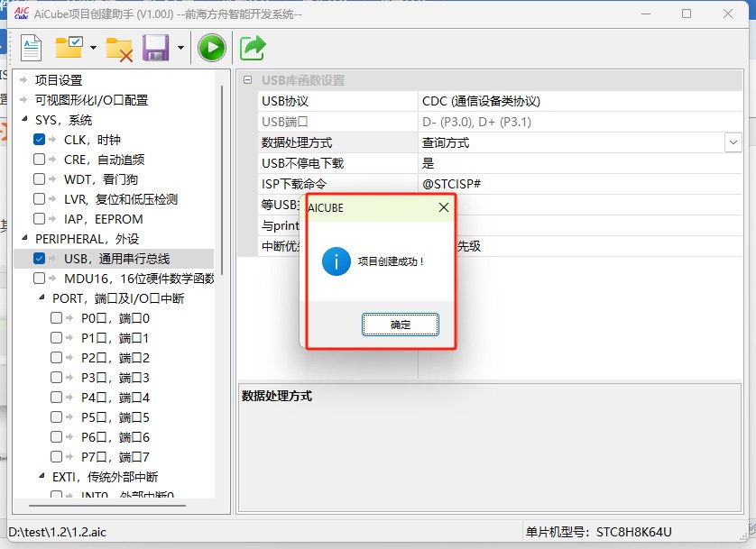Screen dimensions: 756x549
Task: Click the new project document icon
Action: [x=32, y=48]
